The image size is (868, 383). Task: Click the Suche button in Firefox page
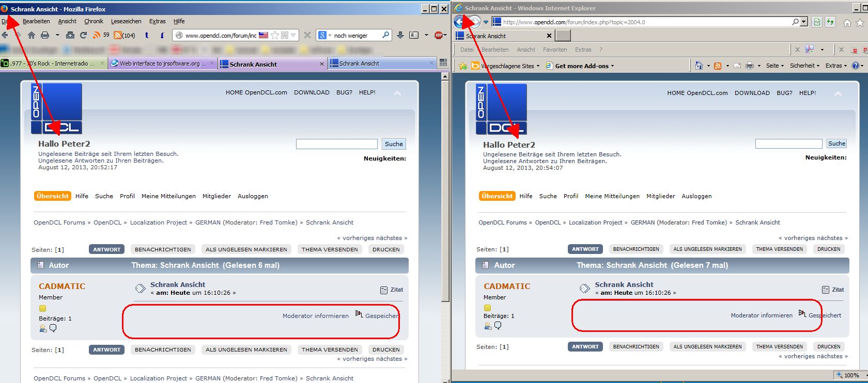[394, 144]
